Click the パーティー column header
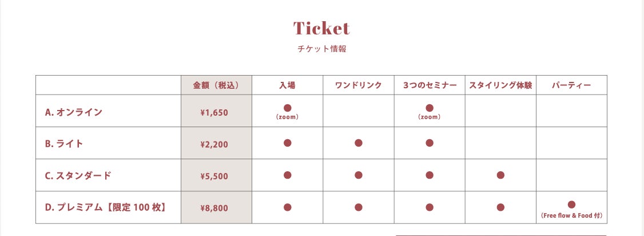Screen dimensions: 644x236 [571, 85]
